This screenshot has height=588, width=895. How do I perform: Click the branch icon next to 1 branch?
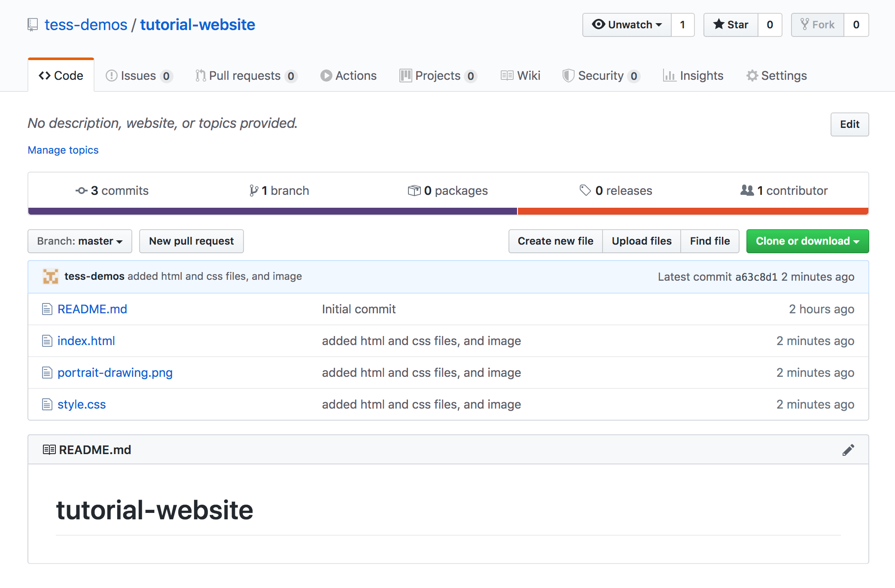254,191
